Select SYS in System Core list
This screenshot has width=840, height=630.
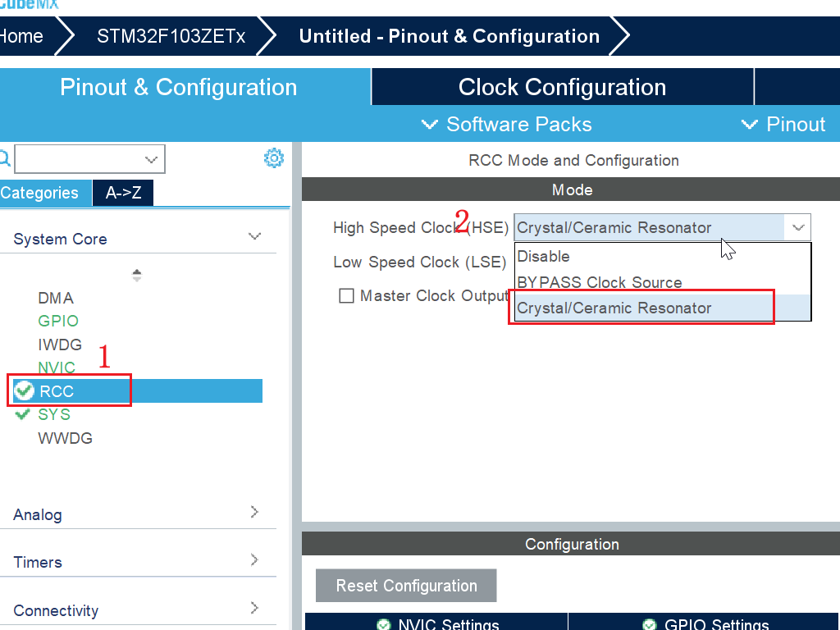click(x=53, y=414)
